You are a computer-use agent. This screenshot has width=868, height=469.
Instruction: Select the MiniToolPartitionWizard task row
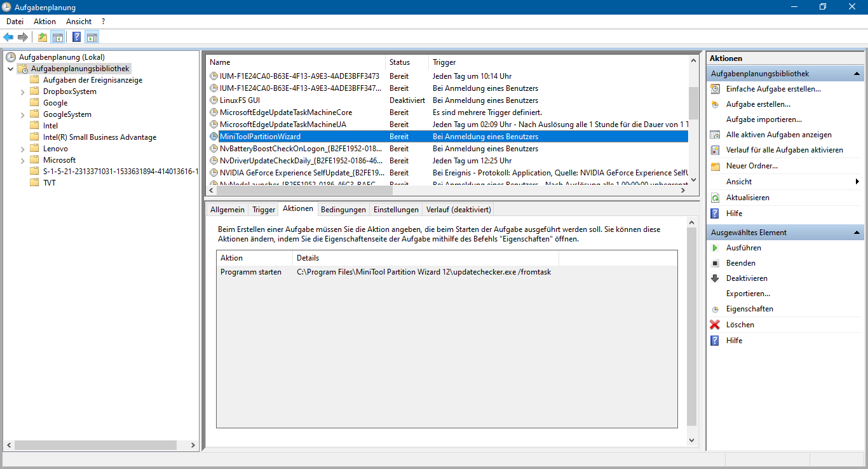(x=448, y=137)
